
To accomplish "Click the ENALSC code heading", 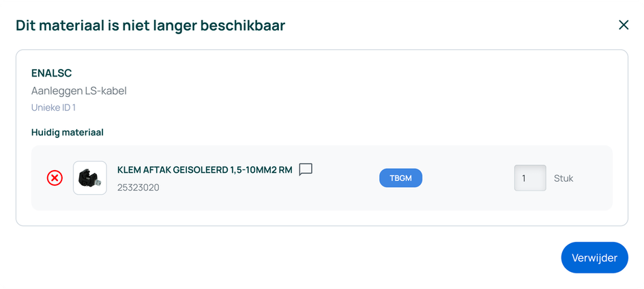I will (x=51, y=73).
